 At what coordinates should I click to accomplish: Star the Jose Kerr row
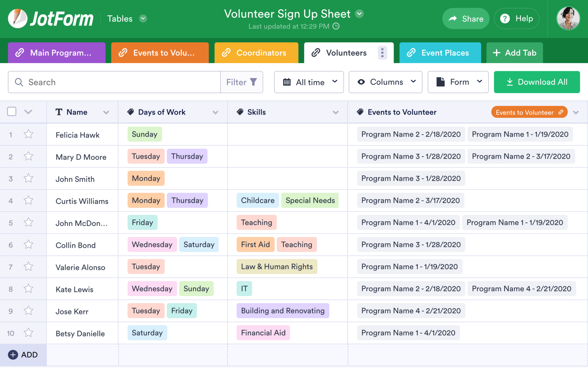click(x=28, y=311)
